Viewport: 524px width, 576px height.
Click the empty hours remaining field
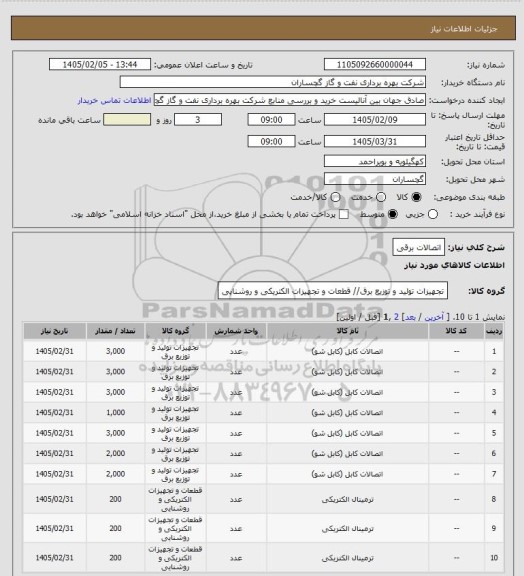(127, 120)
